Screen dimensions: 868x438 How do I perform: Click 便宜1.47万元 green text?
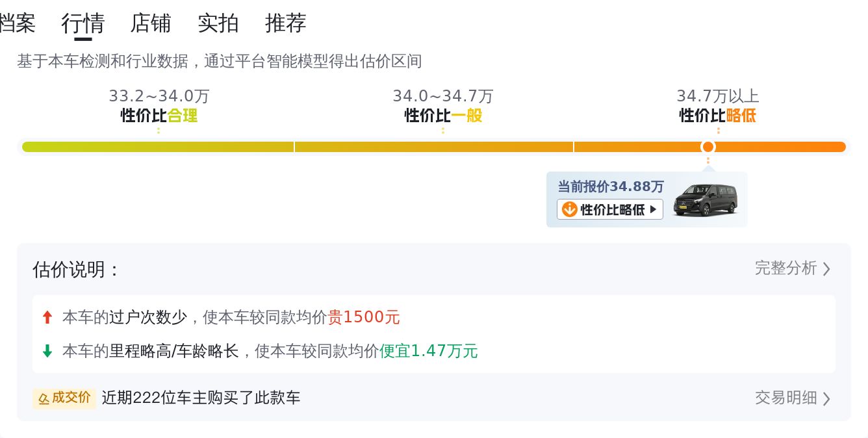point(428,351)
